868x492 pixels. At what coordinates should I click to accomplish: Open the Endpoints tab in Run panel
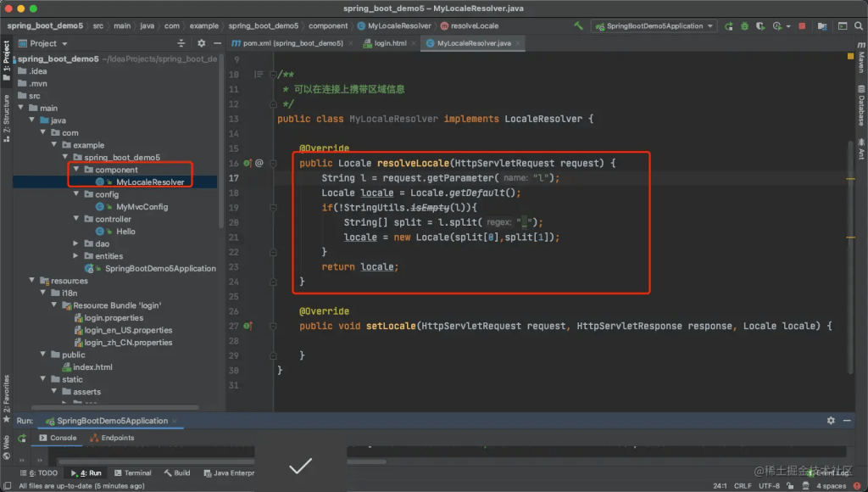point(117,439)
